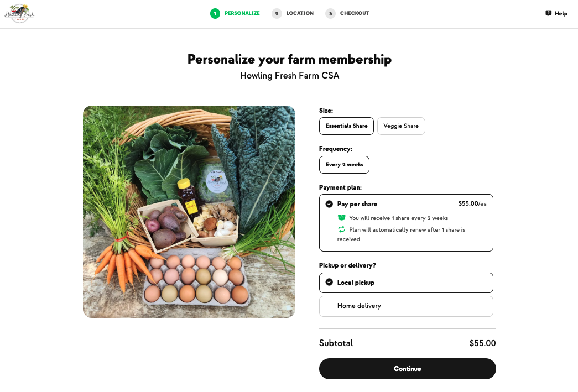The height and width of the screenshot is (392, 578).
Task: Switch to the Personalize step label
Action: [x=242, y=13]
